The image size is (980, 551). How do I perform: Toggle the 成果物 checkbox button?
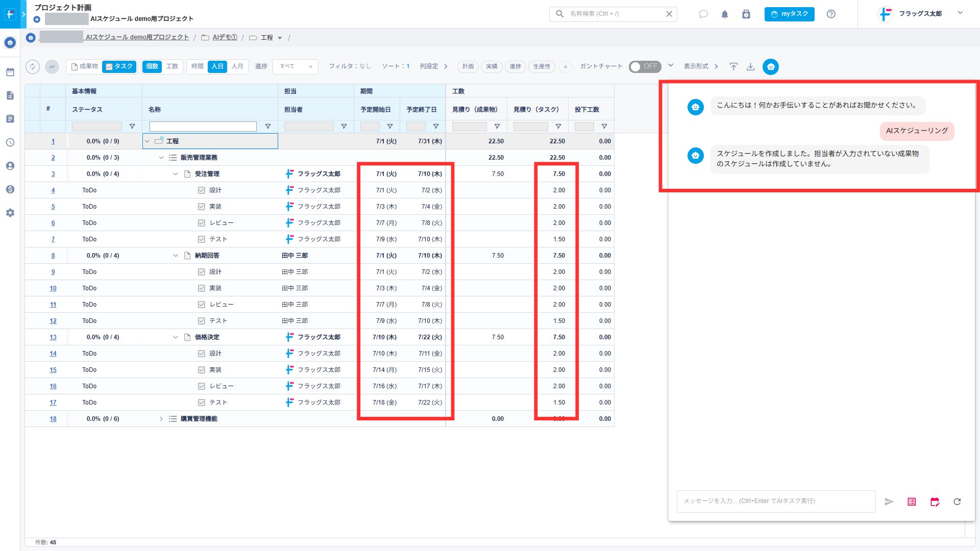tap(84, 67)
